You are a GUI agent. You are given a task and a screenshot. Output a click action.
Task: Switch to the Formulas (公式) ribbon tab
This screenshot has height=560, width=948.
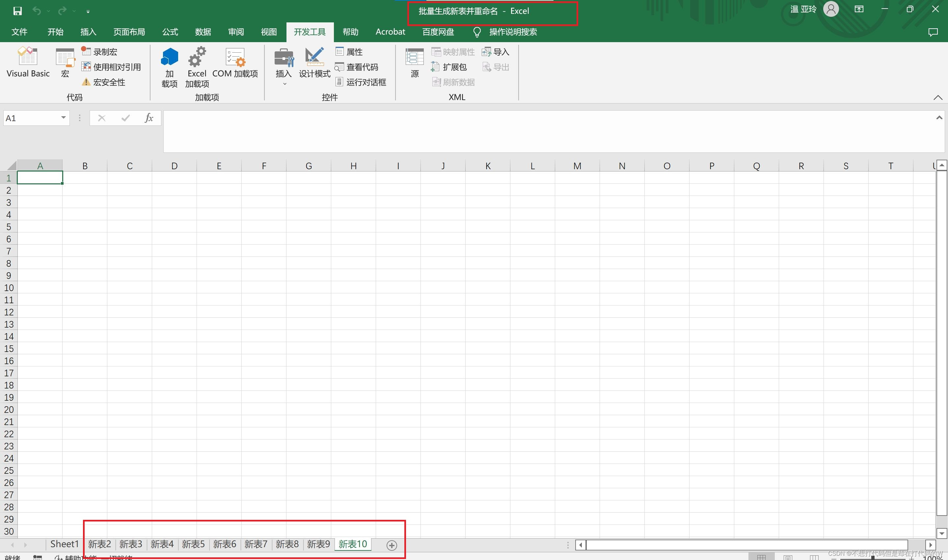pos(170,32)
